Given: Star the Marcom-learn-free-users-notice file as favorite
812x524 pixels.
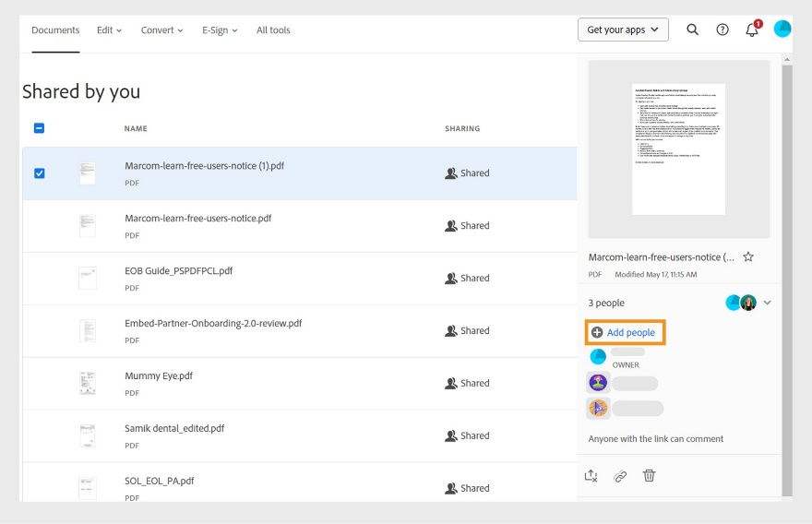Looking at the screenshot, I should click(748, 257).
